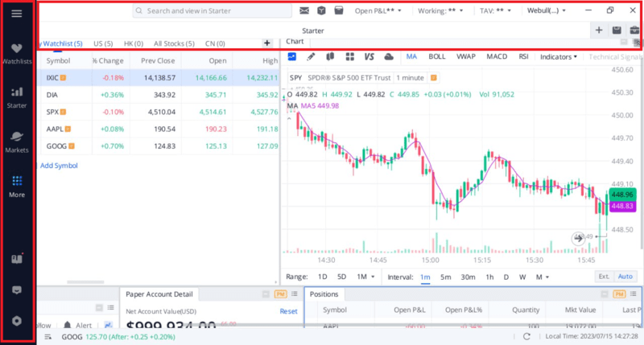Go to Starter in the sidebar

coord(17,97)
